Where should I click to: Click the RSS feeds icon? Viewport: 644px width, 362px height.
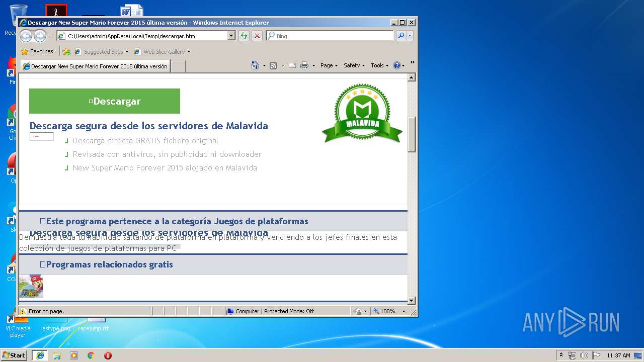[273, 65]
